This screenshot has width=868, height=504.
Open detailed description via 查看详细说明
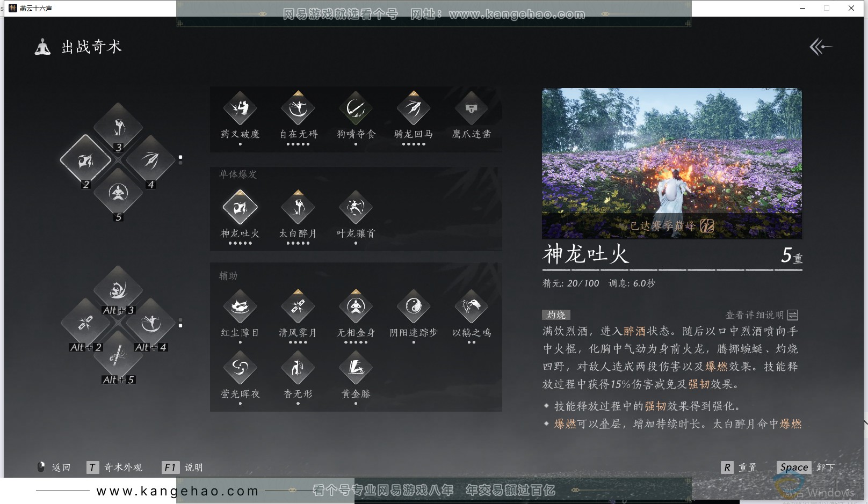pos(762,315)
